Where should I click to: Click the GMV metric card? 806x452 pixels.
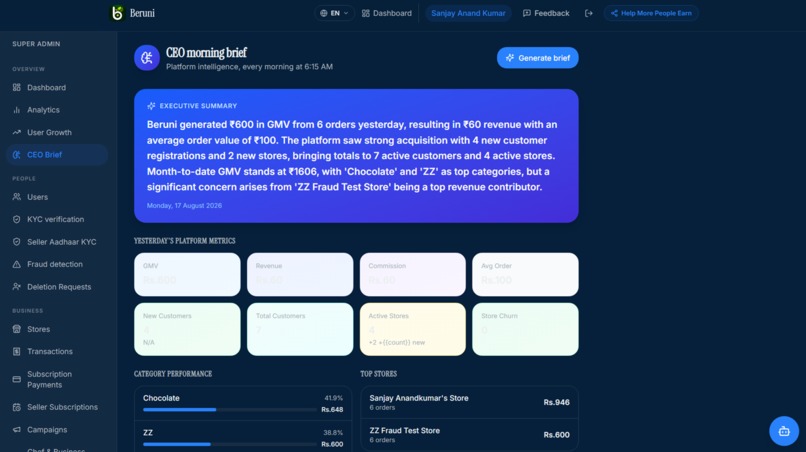[x=187, y=274]
